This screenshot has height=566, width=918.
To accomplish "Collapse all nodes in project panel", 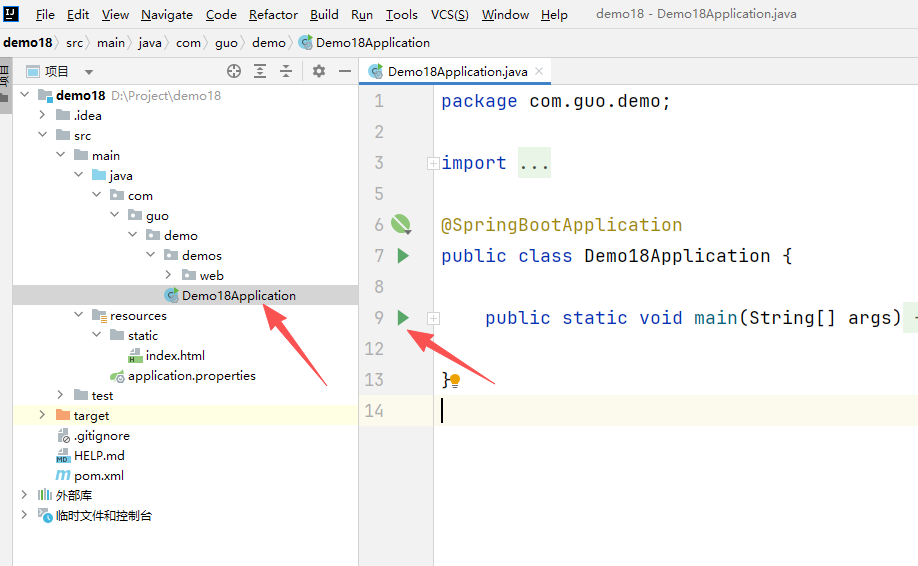I will pyautogui.click(x=286, y=71).
